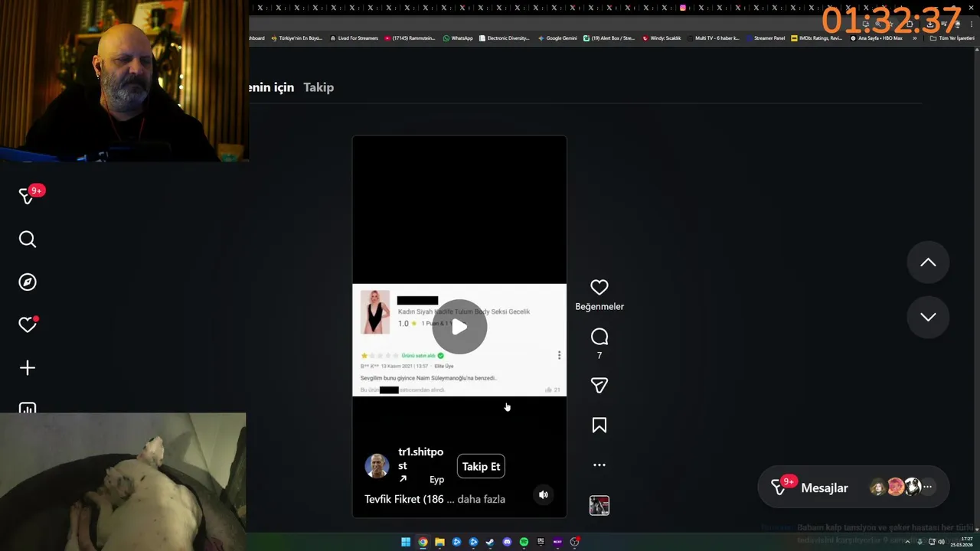This screenshot has height=551, width=980.
Task: Open search from the left sidebar
Action: (x=28, y=240)
